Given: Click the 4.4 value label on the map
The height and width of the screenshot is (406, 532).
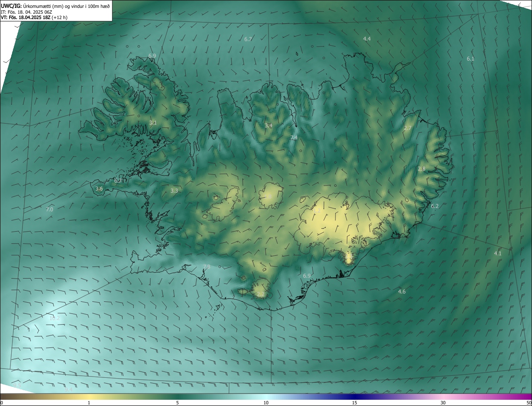Looking at the screenshot, I should click(367, 39).
